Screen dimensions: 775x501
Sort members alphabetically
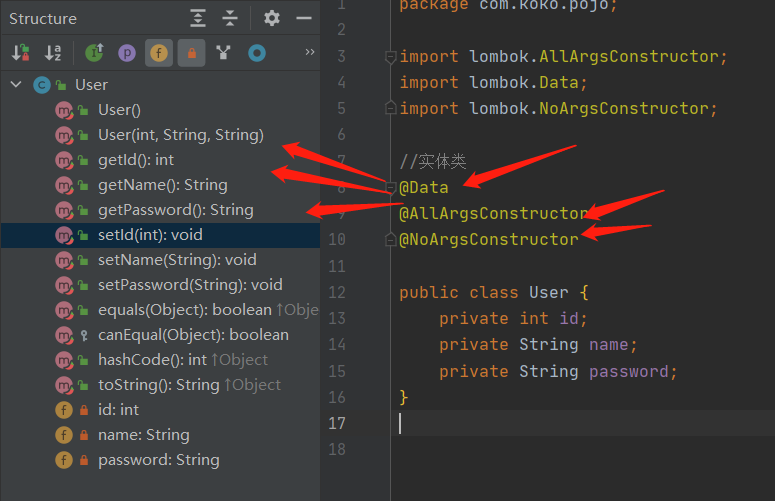pyautogui.click(x=53, y=53)
